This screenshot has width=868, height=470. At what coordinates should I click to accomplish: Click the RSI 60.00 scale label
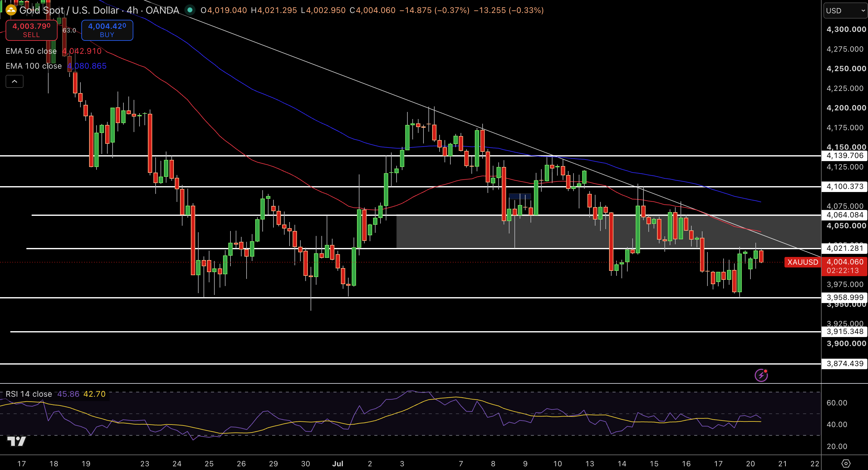(x=837, y=403)
